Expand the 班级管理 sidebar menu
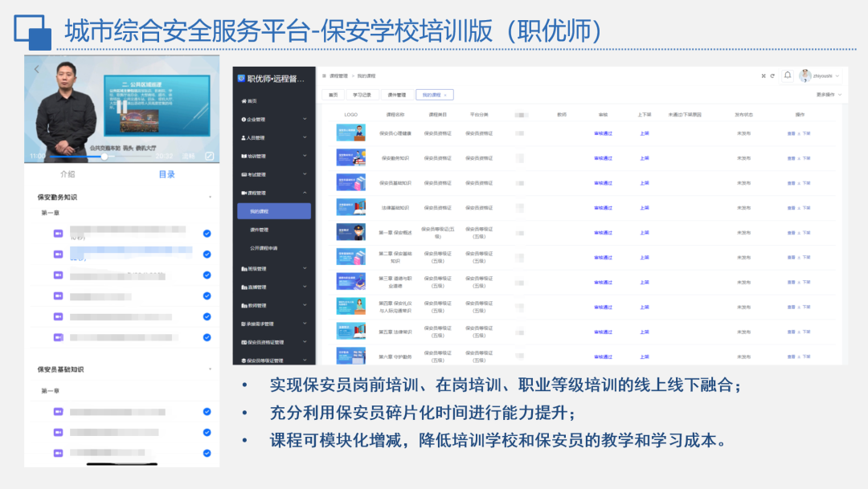Screen dimensions: 868x489 pos(274,269)
